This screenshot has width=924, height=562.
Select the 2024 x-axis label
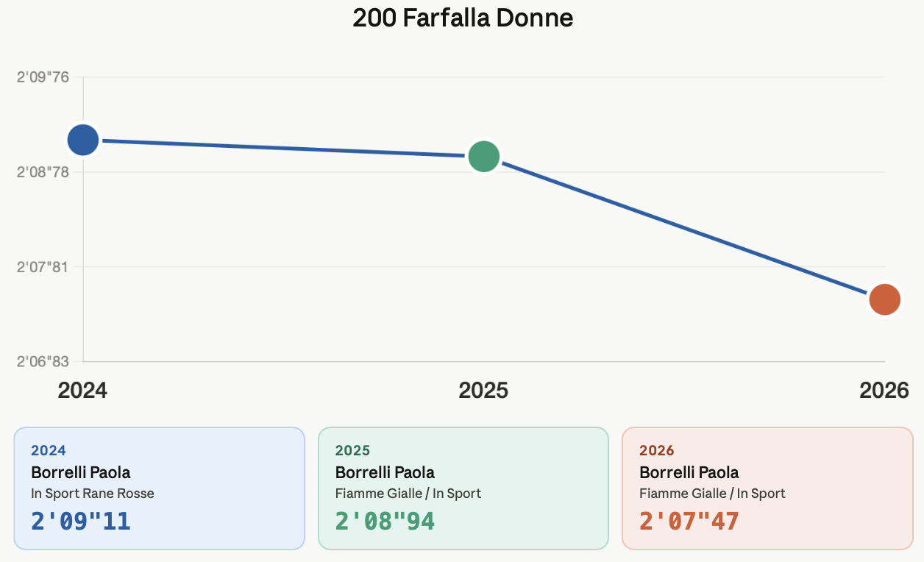pyautogui.click(x=82, y=390)
